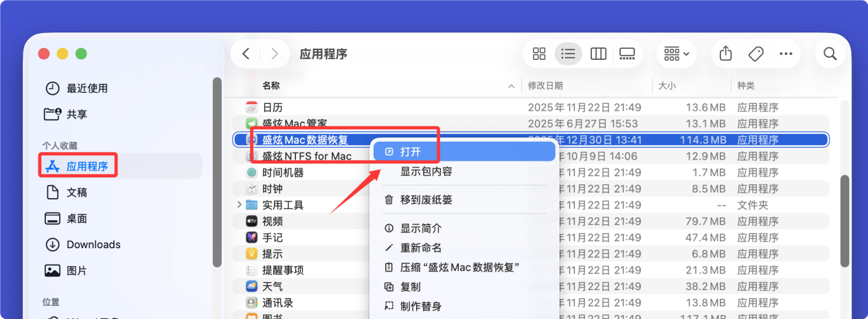
Task: Click the tag icon in toolbar
Action: [755, 54]
